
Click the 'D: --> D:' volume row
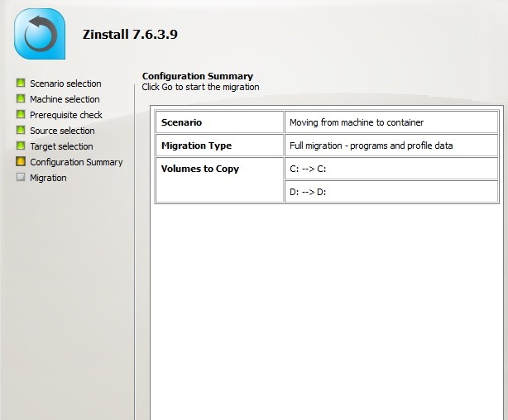pyautogui.click(x=391, y=192)
